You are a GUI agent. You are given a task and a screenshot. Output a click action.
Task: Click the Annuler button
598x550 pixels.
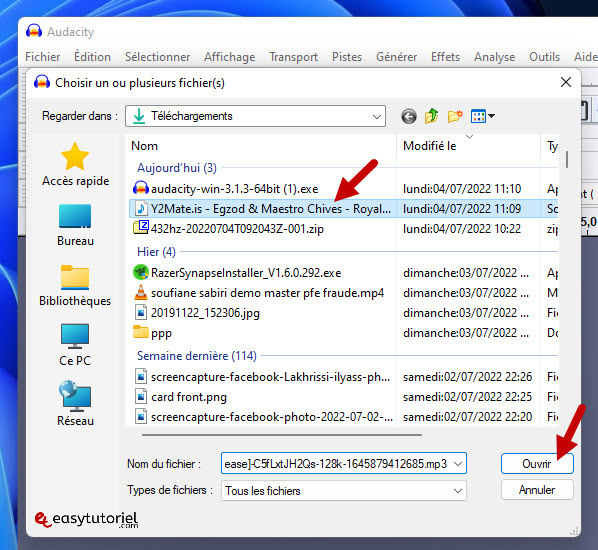[x=537, y=490]
